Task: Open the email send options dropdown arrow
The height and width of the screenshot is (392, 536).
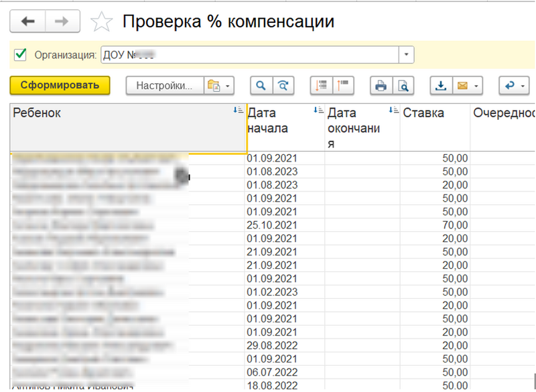Action: click(477, 86)
